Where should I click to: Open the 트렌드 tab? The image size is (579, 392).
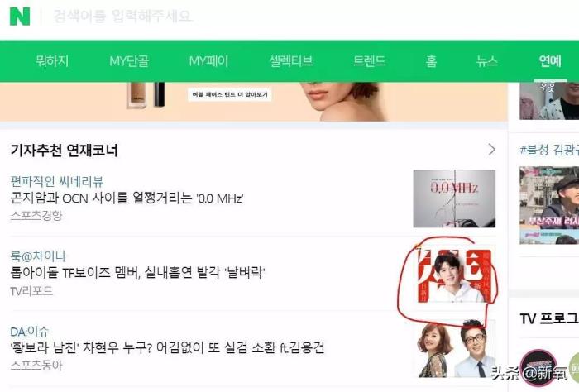(370, 61)
